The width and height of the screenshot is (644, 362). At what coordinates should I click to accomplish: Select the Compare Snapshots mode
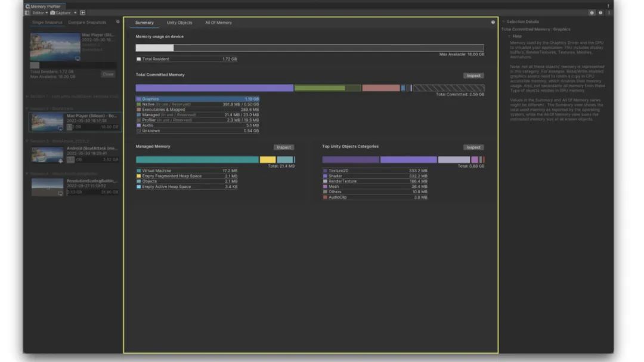87,23
